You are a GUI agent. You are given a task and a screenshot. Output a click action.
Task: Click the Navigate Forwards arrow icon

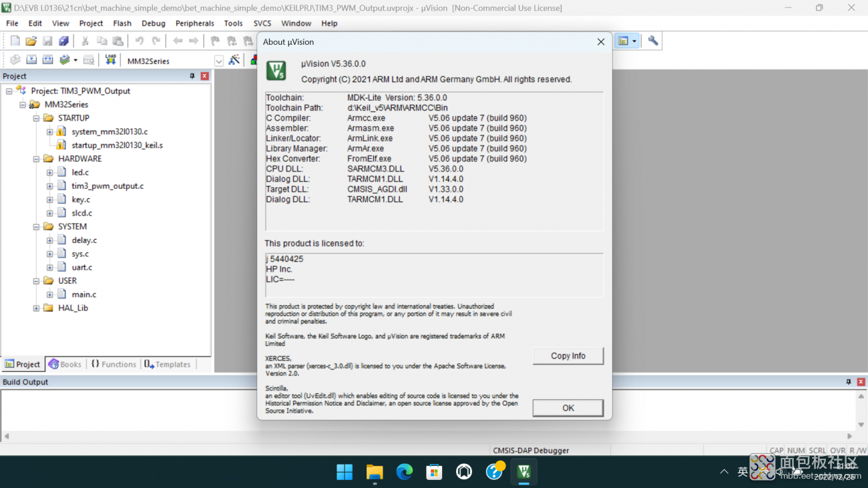(x=194, y=41)
